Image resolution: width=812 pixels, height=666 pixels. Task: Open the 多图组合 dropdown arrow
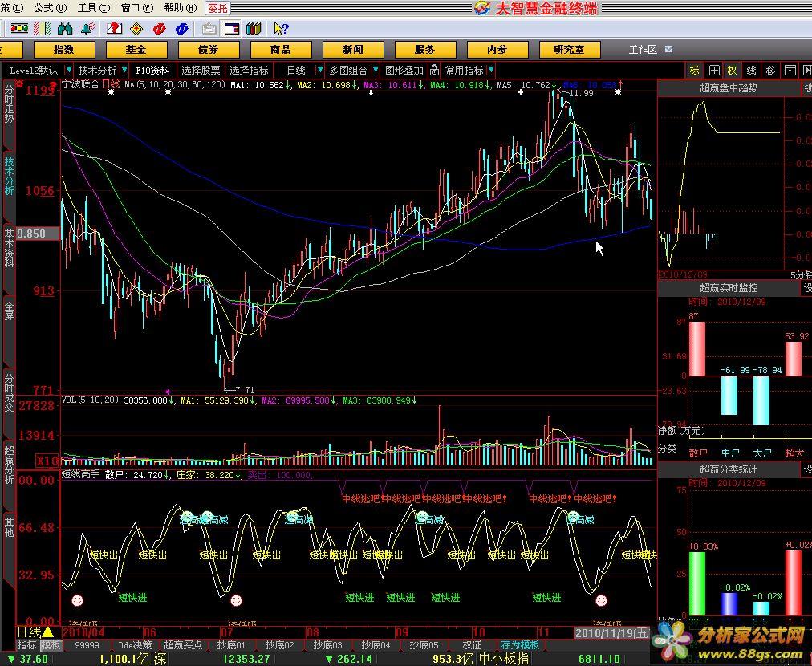(x=376, y=69)
